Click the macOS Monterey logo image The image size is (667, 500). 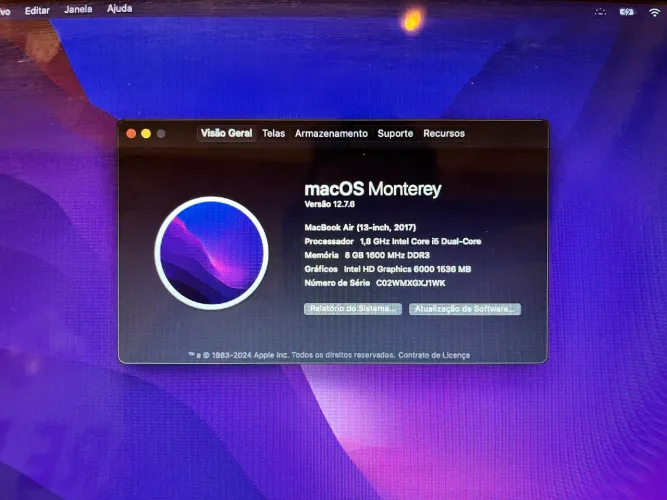tap(211, 253)
